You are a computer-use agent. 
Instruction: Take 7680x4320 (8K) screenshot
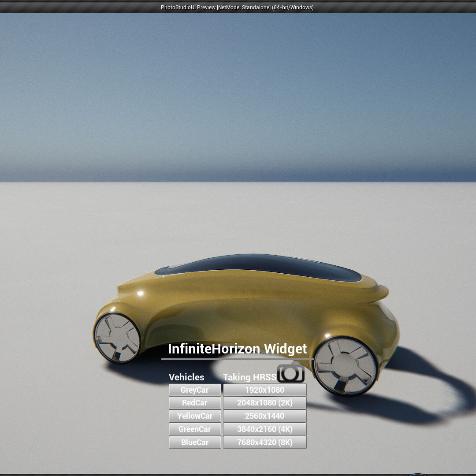265,443
